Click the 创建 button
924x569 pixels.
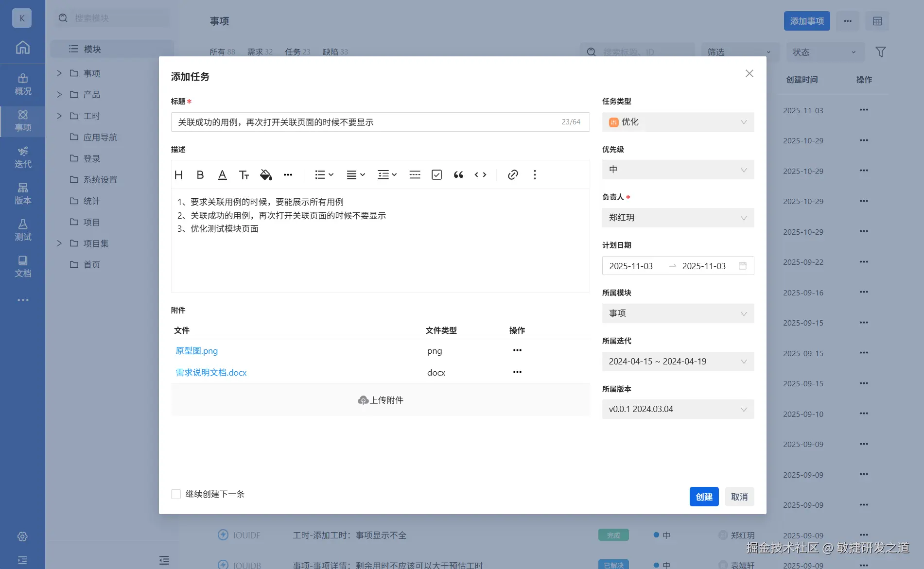pyautogui.click(x=704, y=497)
